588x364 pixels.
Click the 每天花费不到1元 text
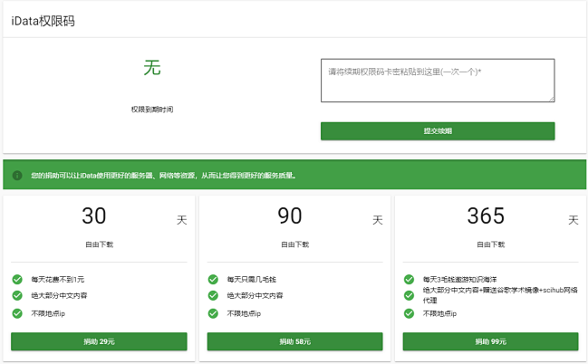[58, 279]
